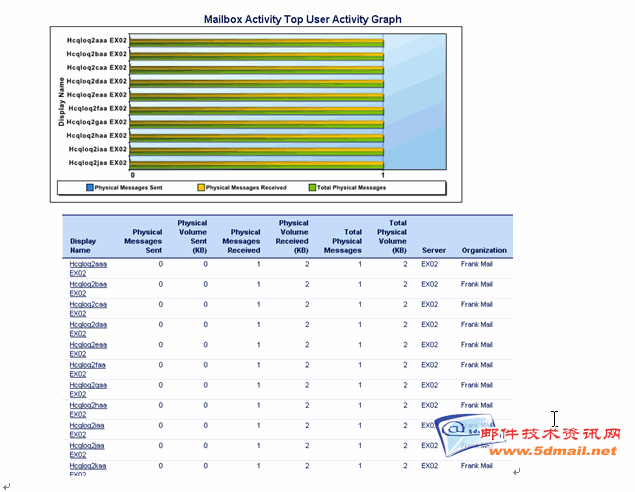The height and width of the screenshot is (492, 635).
Task: Open the Hcqloq2baa EX02 link in table
Action: (x=88, y=288)
